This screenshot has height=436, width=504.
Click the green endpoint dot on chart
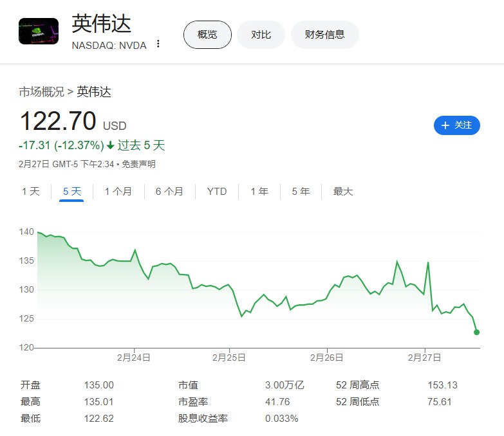(x=477, y=332)
